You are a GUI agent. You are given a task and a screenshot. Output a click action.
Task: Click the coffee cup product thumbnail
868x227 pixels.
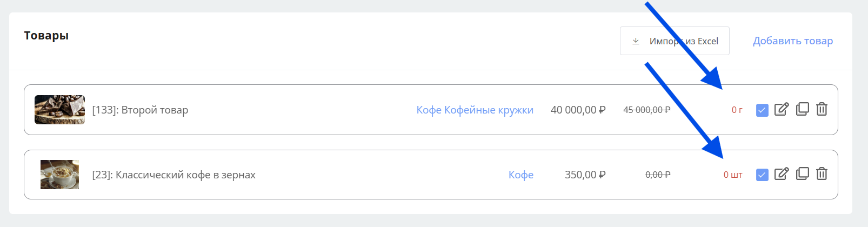(x=59, y=175)
